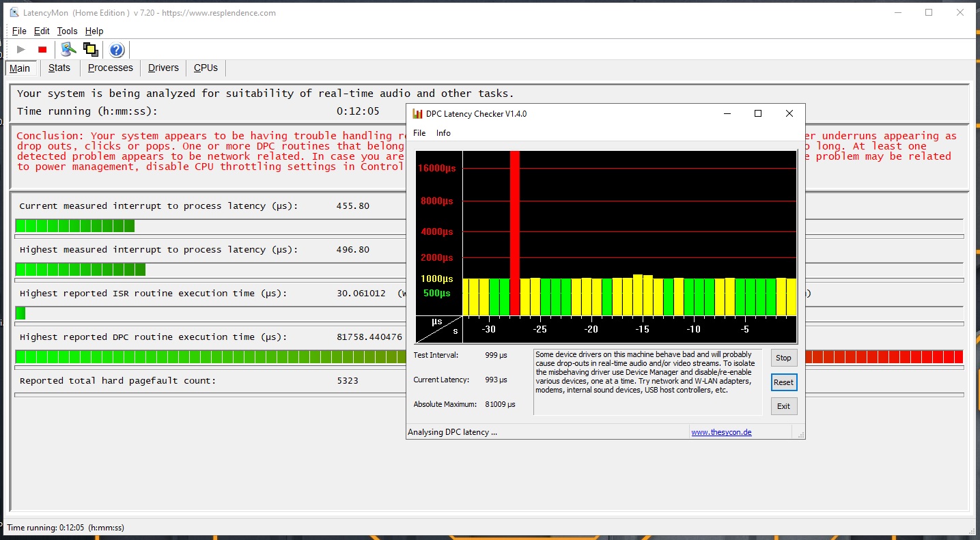Click the Stop button in DPC checker
Viewport: 980px width, 540px height.
point(783,358)
